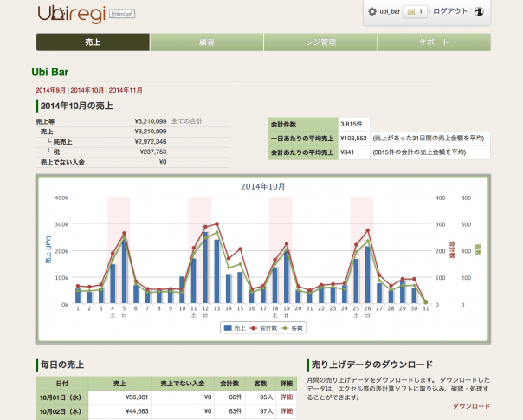Click the ダウンロード link
This screenshot has height=420, width=523.
472,405
